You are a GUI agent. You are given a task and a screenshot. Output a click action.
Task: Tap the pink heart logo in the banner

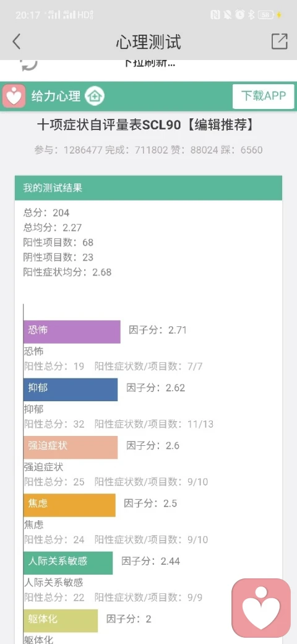[14, 96]
